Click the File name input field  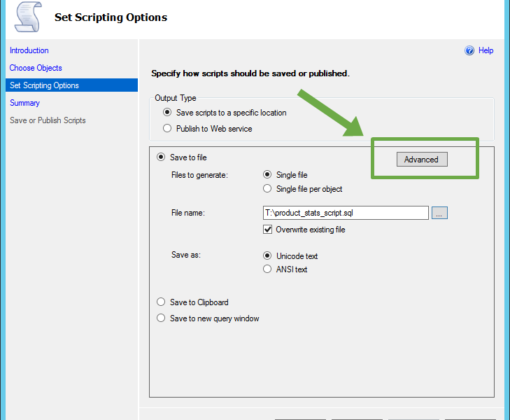point(346,213)
